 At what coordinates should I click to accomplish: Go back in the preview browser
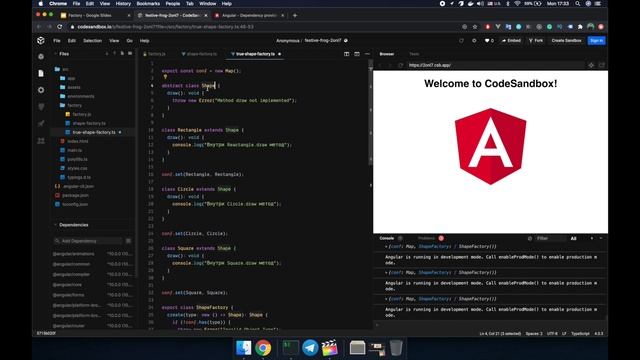point(380,65)
